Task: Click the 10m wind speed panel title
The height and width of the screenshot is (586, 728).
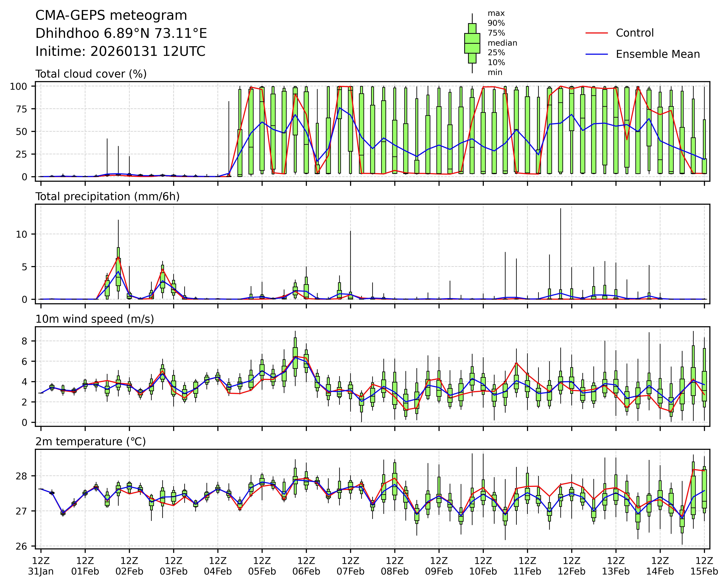Action: point(95,319)
